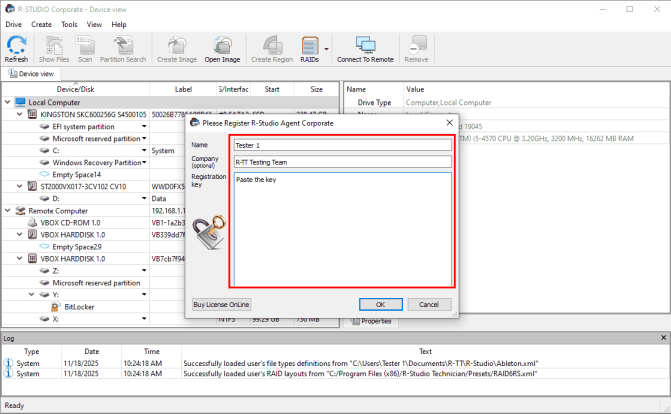Click the Connect To Remote icon
This screenshot has height=414, width=671.
pyautogui.click(x=364, y=49)
